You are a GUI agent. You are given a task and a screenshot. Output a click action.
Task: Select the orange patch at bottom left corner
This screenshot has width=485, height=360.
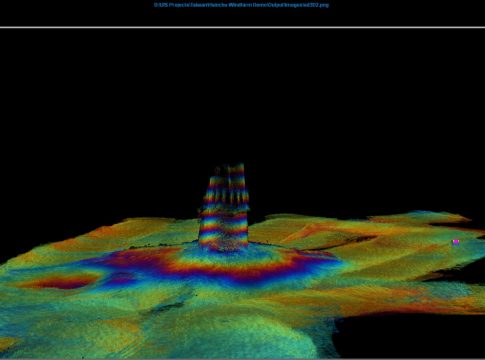point(7,343)
